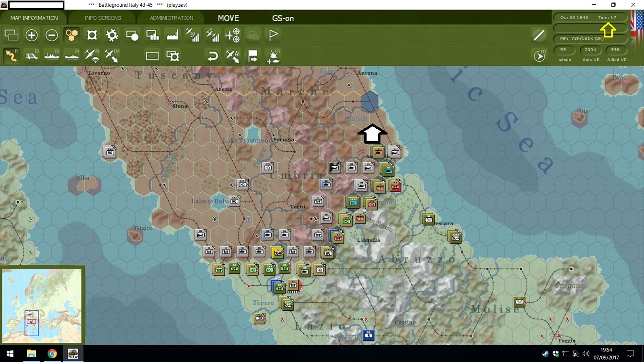Click the undo return arrow icon
The height and width of the screenshot is (362, 644).
(x=212, y=56)
